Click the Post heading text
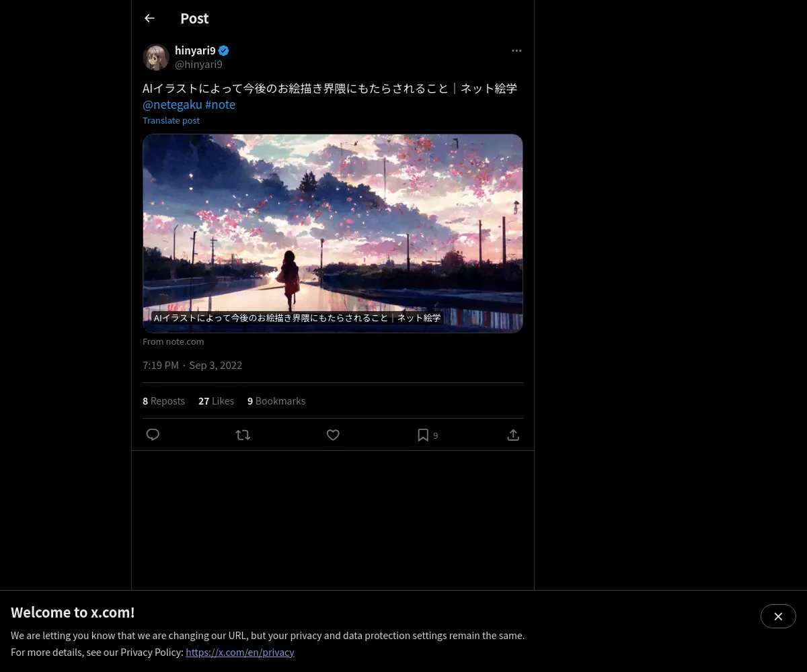The height and width of the screenshot is (672, 807). click(x=194, y=18)
